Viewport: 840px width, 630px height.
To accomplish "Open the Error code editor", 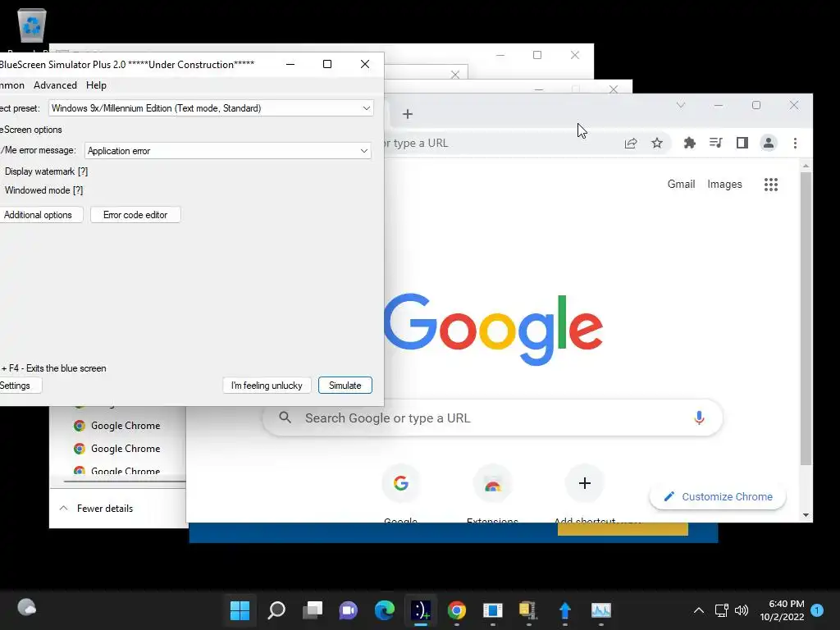I will point(135,215).
